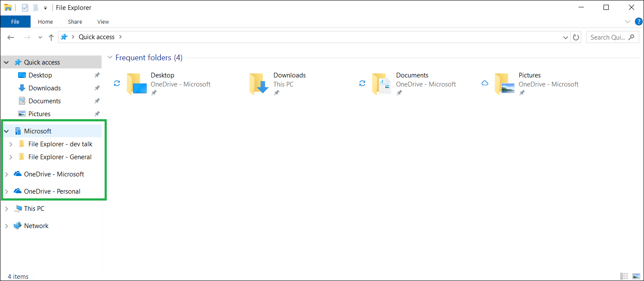
Task: Open the address bar history dropdown
Action: coord(565,37)
